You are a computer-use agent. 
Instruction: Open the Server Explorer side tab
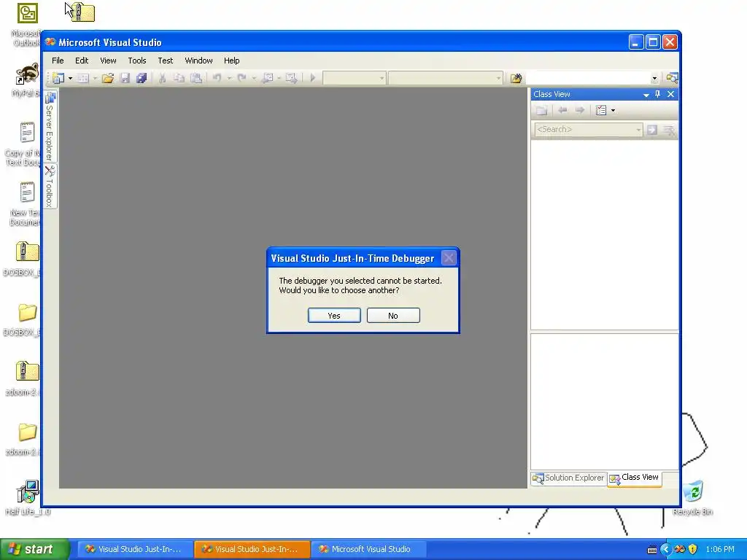(50, 126)
